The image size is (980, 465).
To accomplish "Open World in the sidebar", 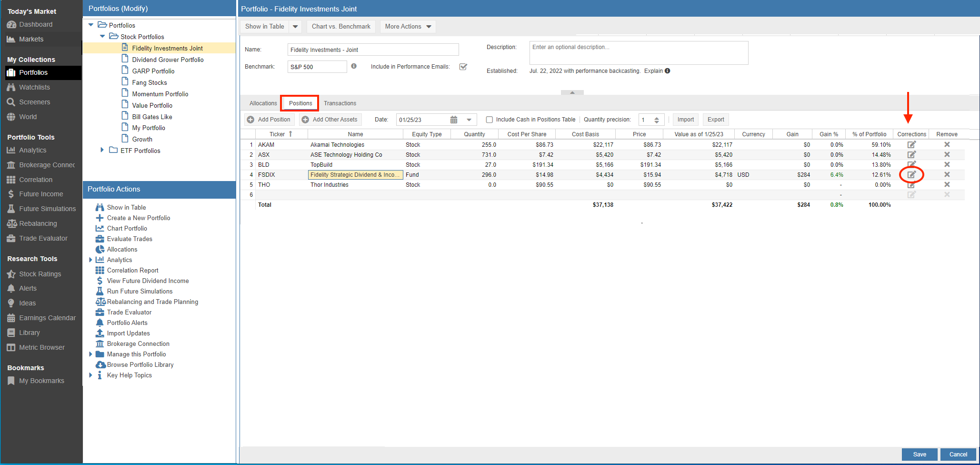I will (28, 117).
